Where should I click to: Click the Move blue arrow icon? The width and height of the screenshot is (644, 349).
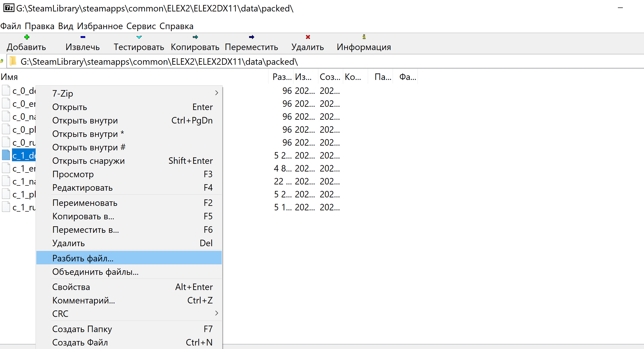(252, 37)
